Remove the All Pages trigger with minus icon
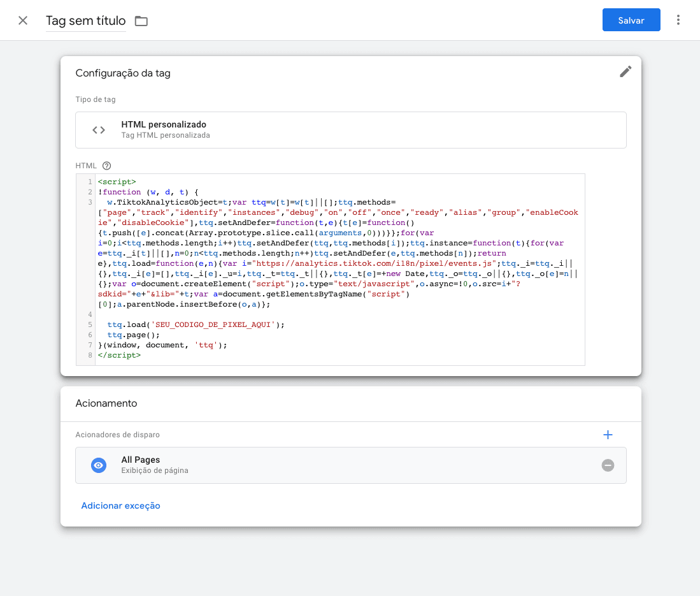 [x=608, y=465]
